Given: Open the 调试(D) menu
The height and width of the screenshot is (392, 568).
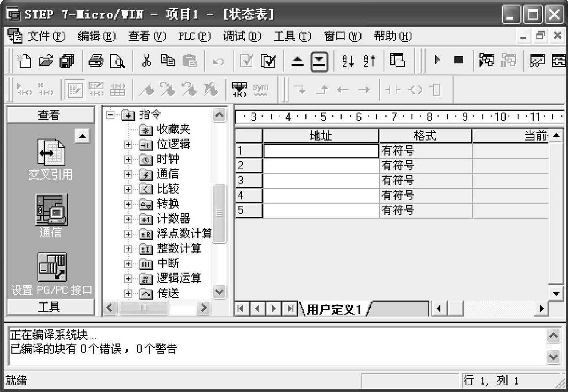Looking at the screenshot, I should [242, 36].
